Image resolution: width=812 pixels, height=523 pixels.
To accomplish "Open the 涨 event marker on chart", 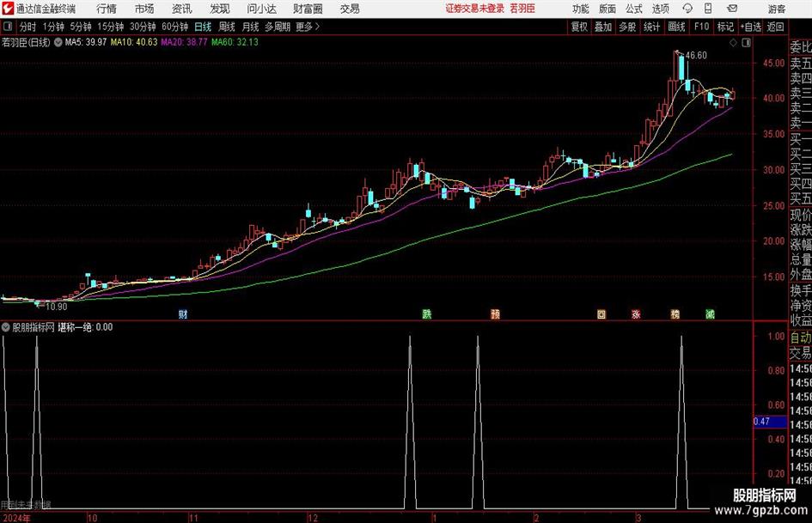I will pyautogui.click(x=636, y=313).
